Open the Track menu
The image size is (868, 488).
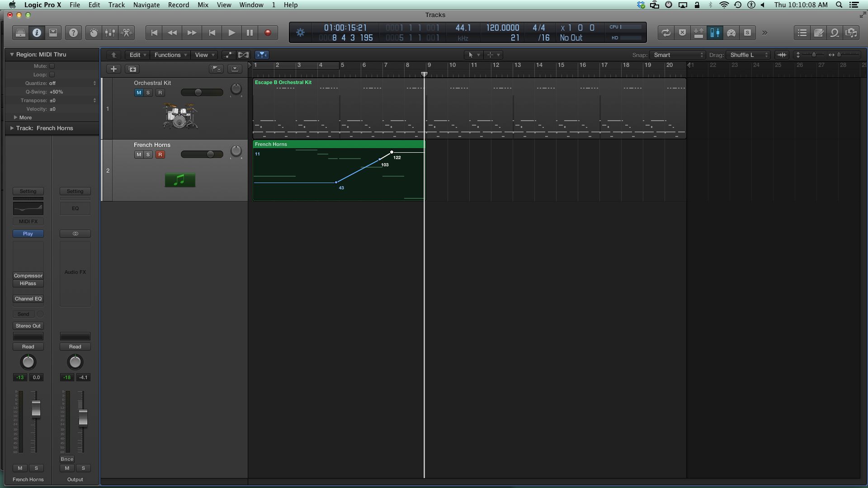coord(116,5)
